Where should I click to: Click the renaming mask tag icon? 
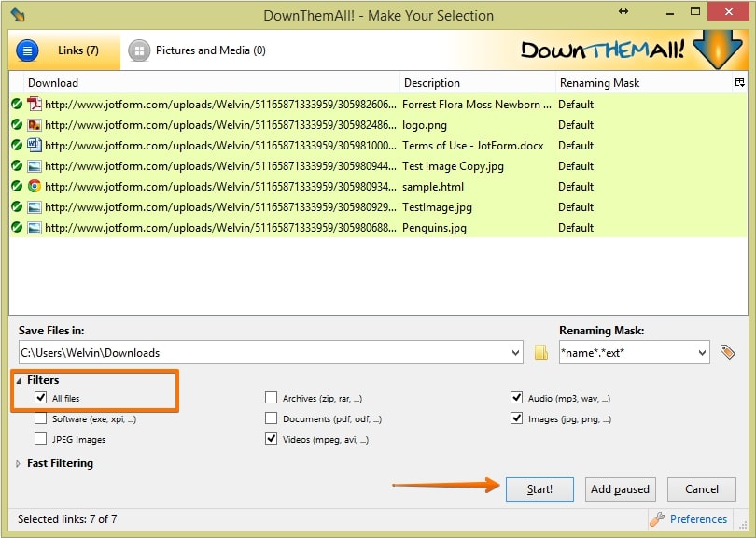(x=728, y=353)
